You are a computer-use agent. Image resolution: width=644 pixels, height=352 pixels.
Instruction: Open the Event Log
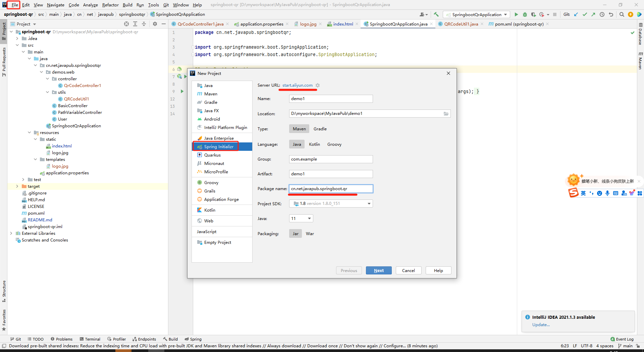coord(622,339)
